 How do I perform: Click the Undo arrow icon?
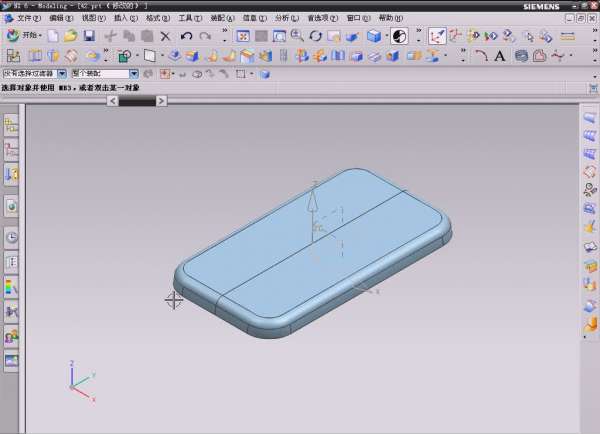coord(186,36)
